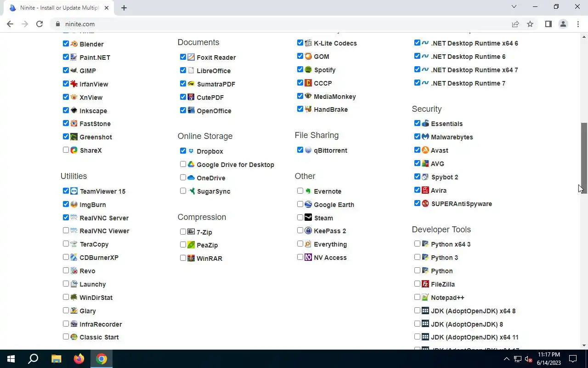
Task: Click the MediaMonkey label
Action: click(x=335, y=97)
